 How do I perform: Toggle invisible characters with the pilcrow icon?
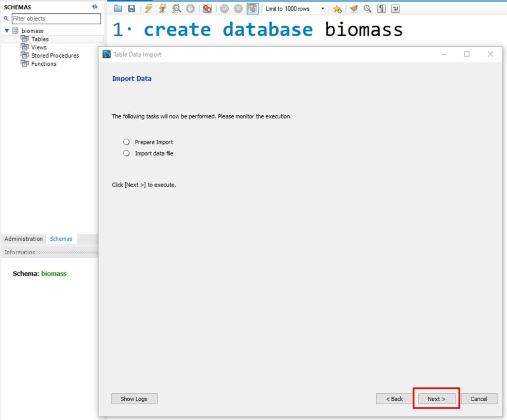381,8
